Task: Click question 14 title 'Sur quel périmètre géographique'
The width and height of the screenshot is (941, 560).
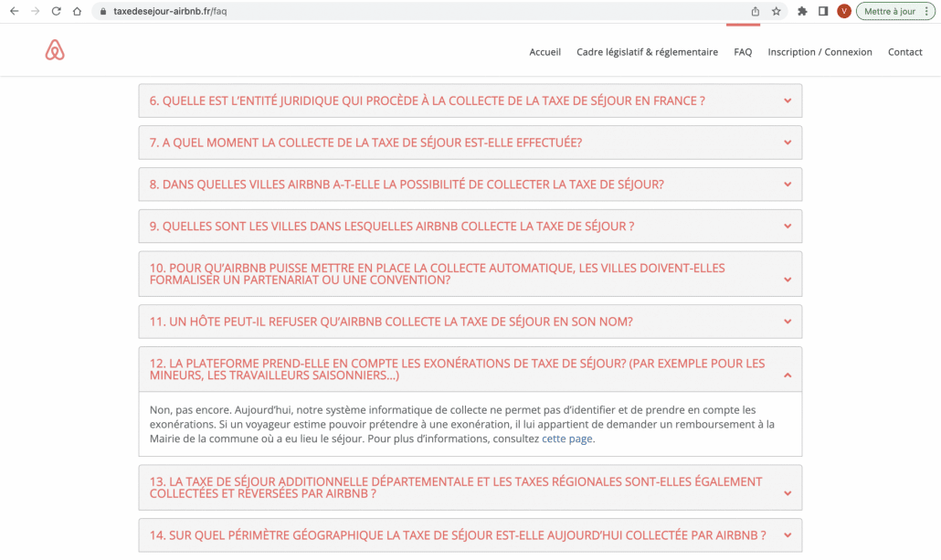Action: 458,535
